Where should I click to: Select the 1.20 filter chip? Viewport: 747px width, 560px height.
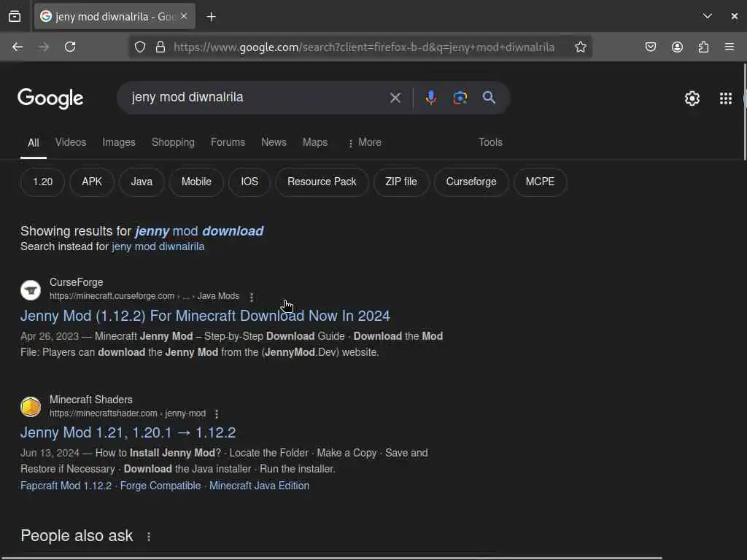(42, 182)
